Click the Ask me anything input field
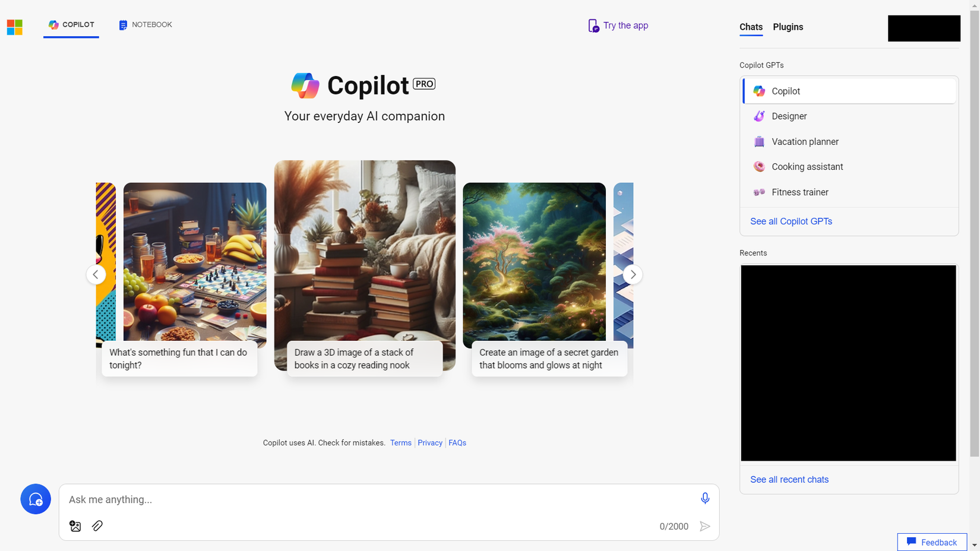The height and width of the screenshot is (551, 980). click(x=356, y=499)
